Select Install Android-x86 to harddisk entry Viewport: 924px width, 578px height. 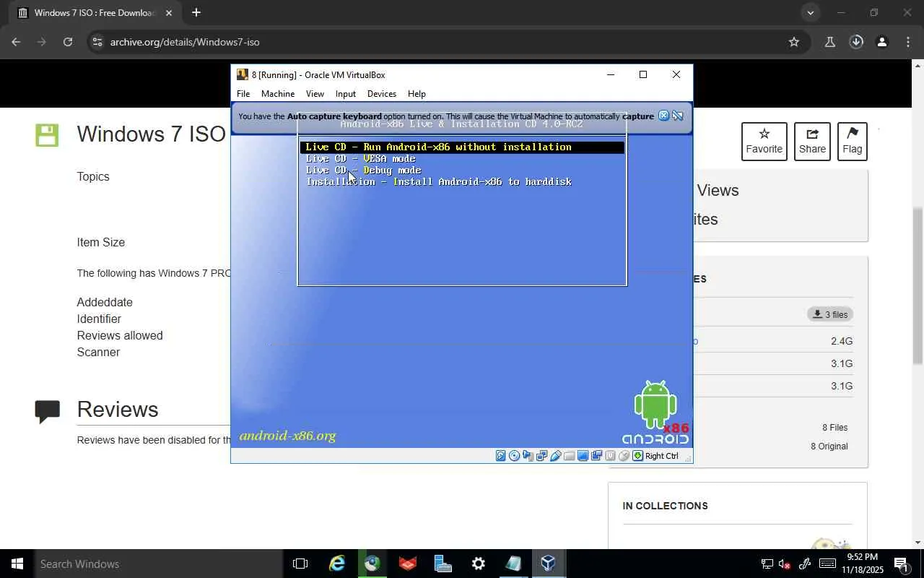click(439, 182)
